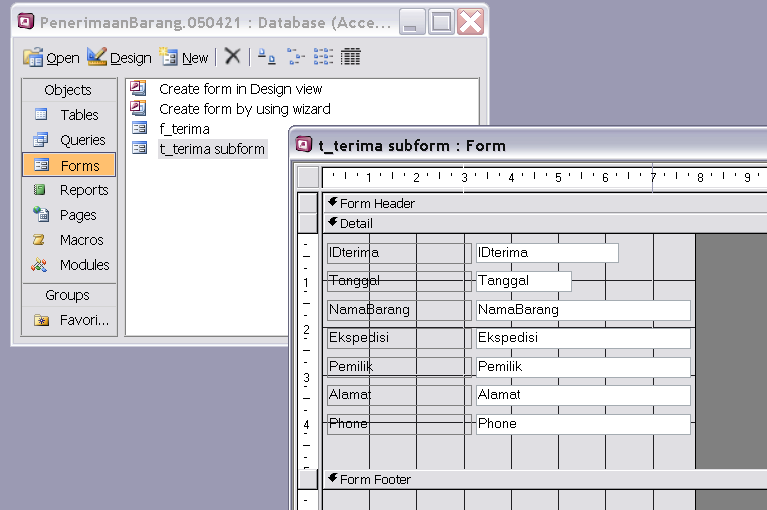Switch to Details view icon

[x=351, y=57]
